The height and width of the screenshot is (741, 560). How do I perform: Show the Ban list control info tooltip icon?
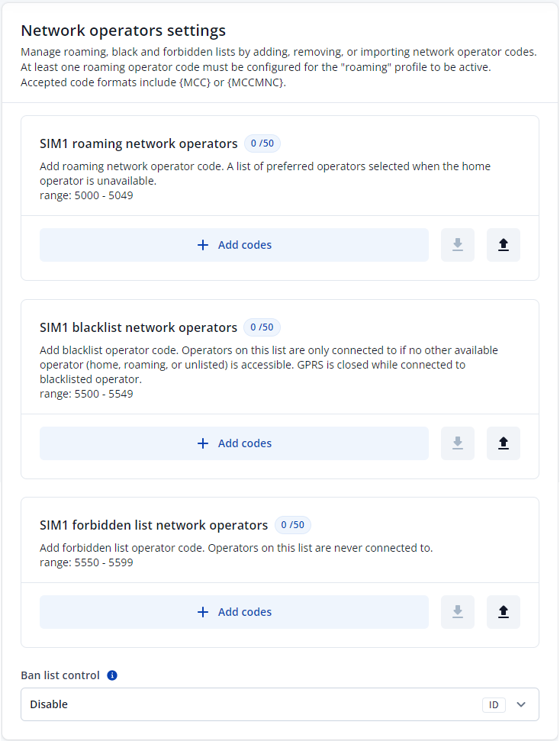(x=112, y=675)
